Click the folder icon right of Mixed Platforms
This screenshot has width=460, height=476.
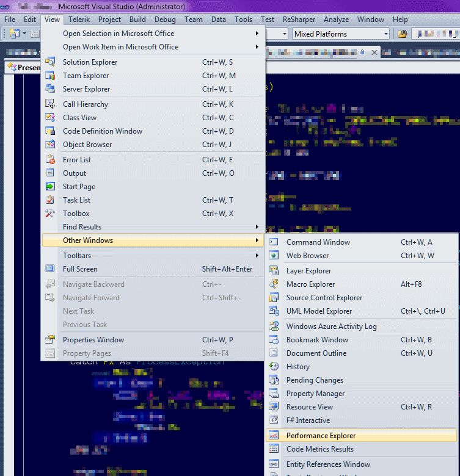pos(402,34)
